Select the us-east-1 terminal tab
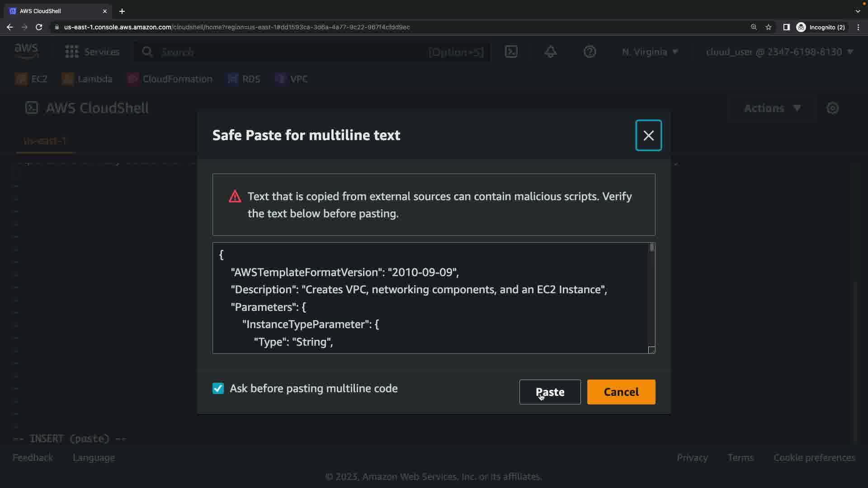868x488 pixels. (45, 141)
